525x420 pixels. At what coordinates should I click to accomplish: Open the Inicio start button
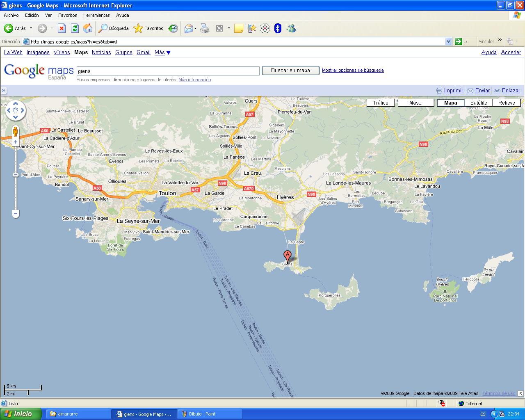point(21,414)
